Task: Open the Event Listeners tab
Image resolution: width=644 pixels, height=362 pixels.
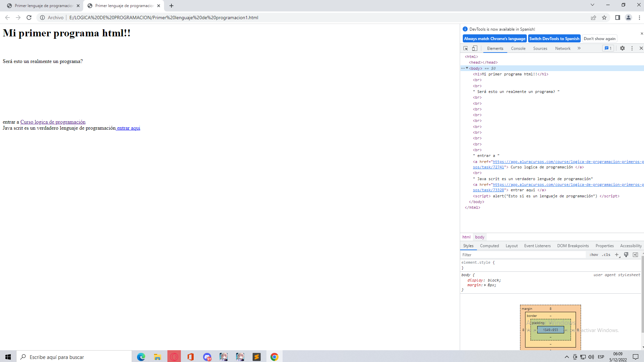Action: coord(537,246)
